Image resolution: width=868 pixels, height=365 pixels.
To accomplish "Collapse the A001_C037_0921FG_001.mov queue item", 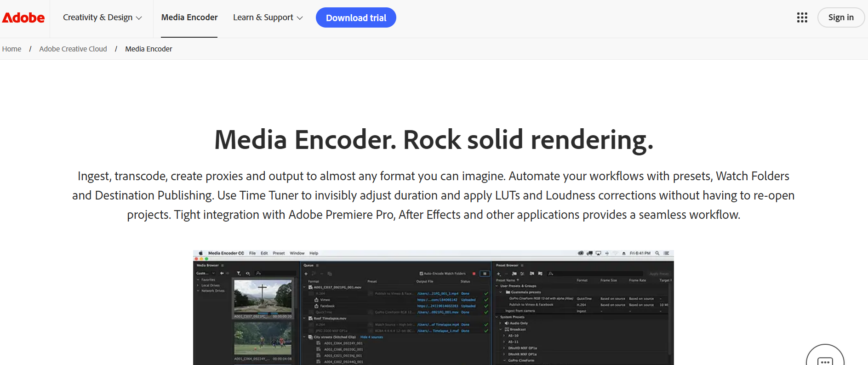I will point(304,287).
